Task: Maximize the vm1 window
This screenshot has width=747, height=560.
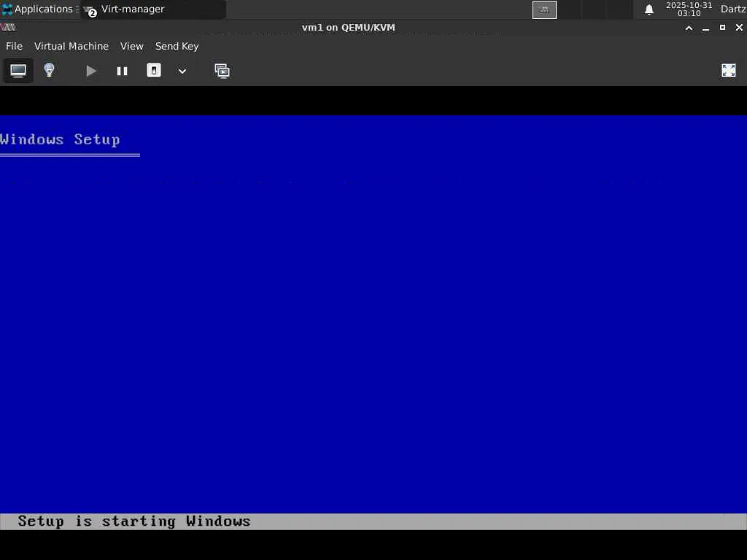Action: coord(722,28)
